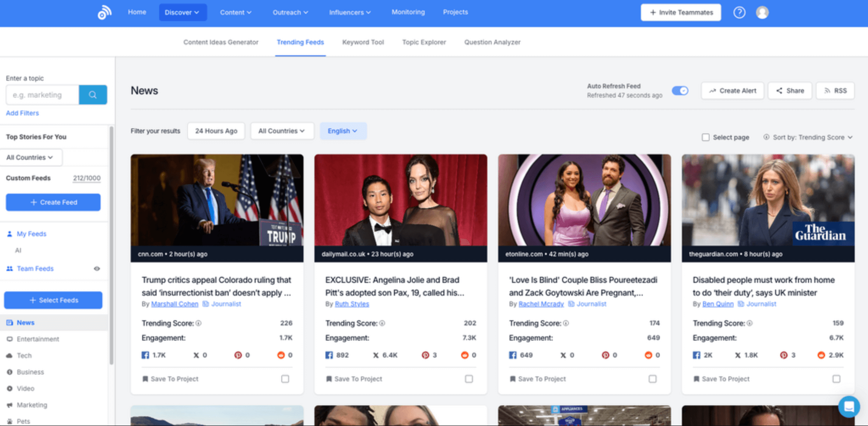Click the topic search magnifier icon
This screenshot has width=868, height=426.
pos(93,95)
